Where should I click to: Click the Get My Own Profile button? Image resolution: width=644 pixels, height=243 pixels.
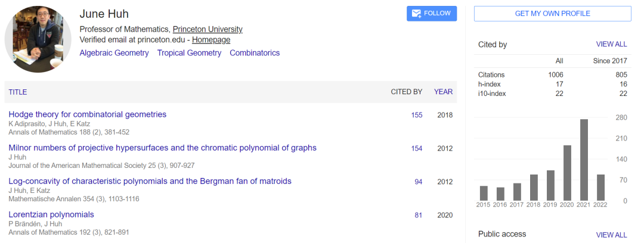click(552, 14)
